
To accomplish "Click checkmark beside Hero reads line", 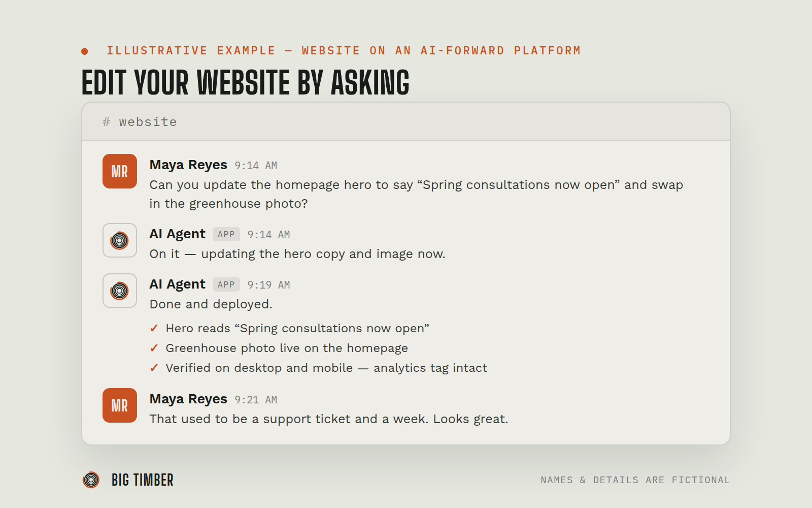I will point(154,328).
